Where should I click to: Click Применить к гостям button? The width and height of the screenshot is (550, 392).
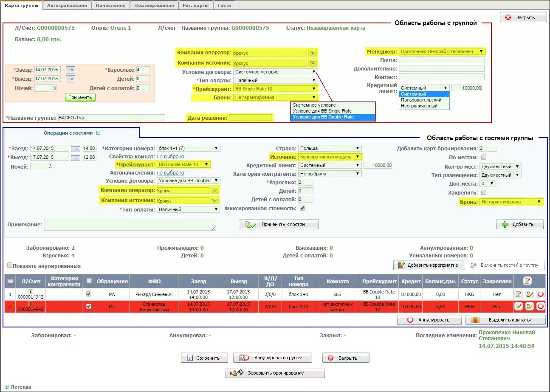(279, 224)
